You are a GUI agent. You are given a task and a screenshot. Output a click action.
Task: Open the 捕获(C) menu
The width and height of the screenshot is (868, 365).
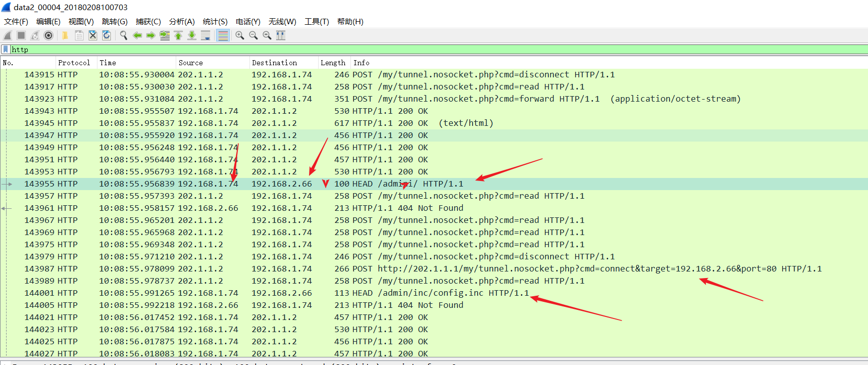(x=148, y=21)
